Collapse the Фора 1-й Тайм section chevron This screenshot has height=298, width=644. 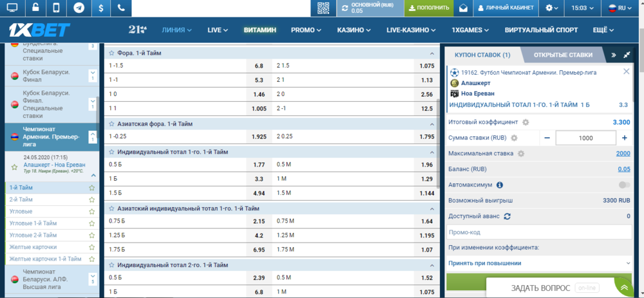431,54
